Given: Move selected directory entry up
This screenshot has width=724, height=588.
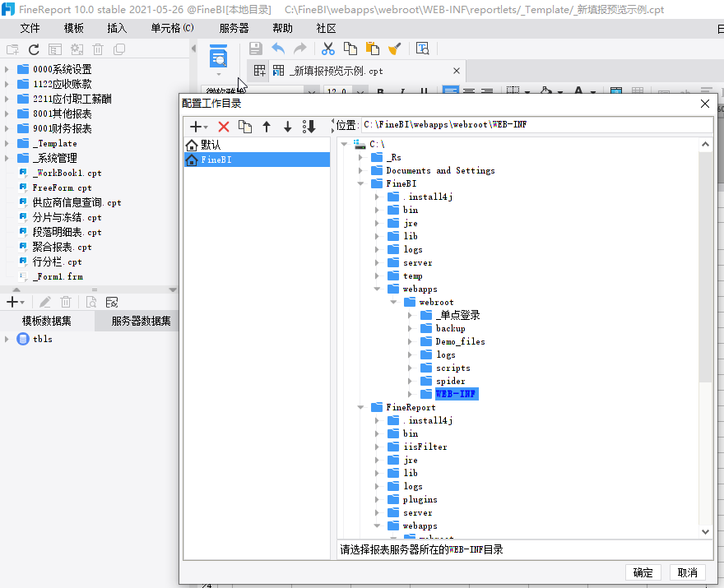Looking at the screenshot, I should click(267, 127).
